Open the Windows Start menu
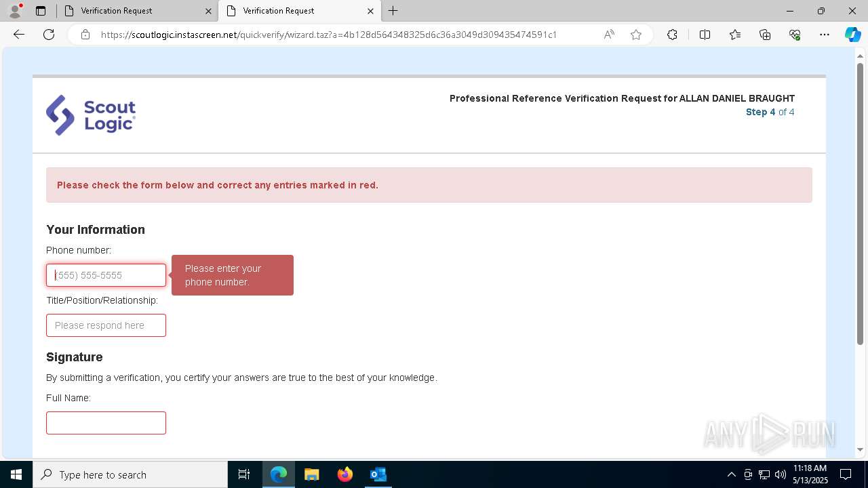The width and height of the screenshot is (868, 488). click(16, 474)
